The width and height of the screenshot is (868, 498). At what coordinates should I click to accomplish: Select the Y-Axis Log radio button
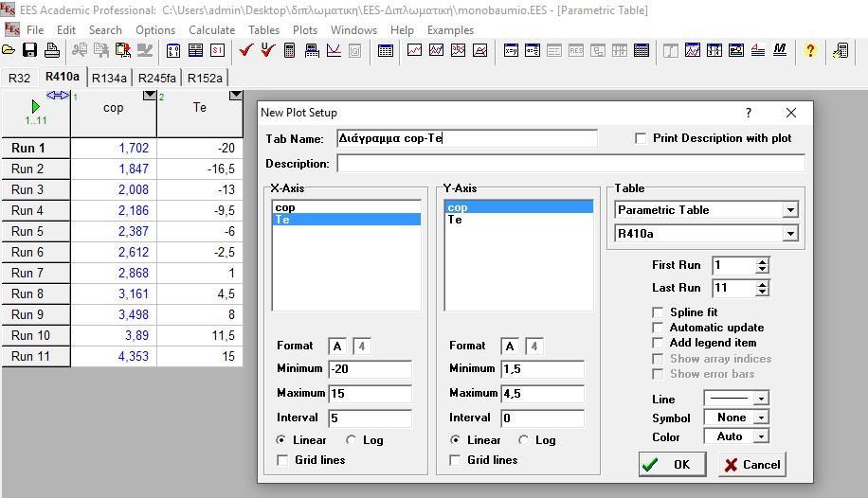(523, 440)
